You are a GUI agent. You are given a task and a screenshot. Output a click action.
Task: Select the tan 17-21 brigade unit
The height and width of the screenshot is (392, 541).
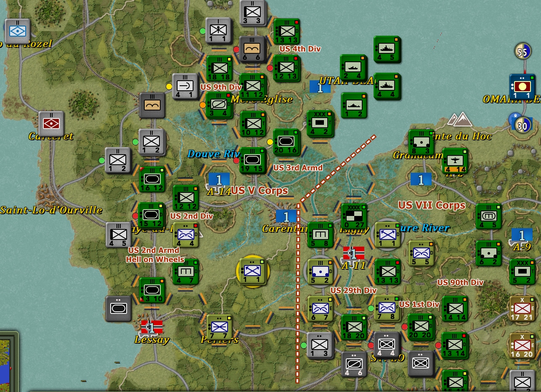(522, 309)
